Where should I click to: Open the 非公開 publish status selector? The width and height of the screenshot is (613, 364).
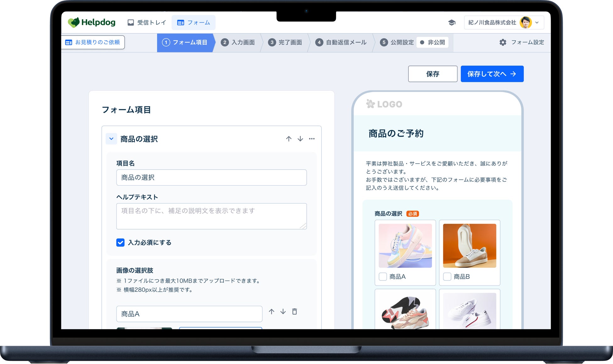click(433, 42)
